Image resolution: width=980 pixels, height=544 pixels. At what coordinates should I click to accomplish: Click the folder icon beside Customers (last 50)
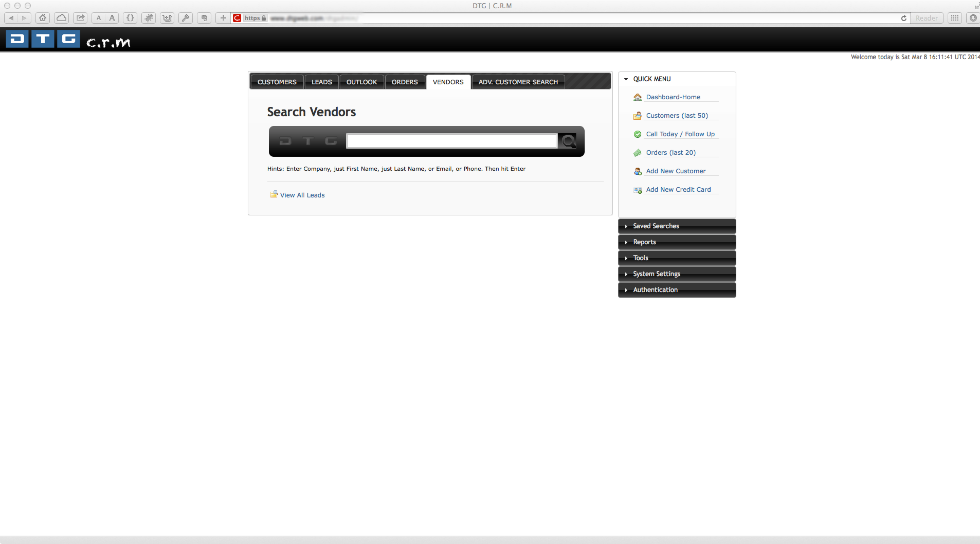coord(638,116)
